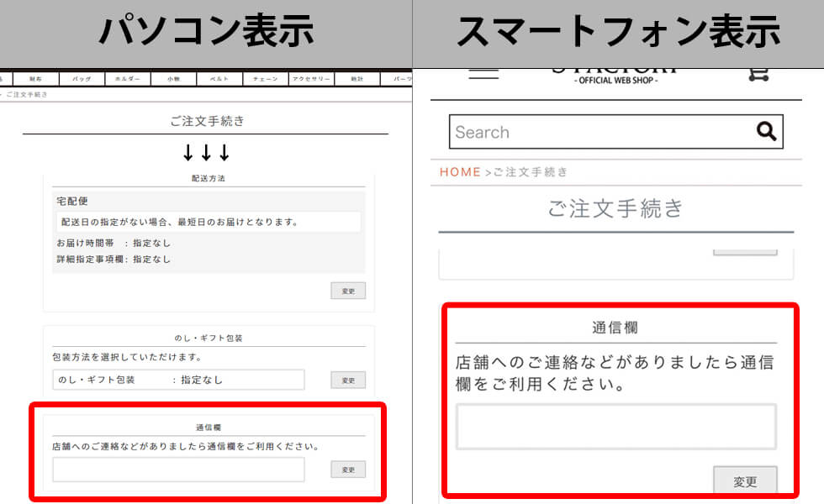Image resolution: width=824 pixels, height=504 pixels.
Task: Select the ホルダー navigation item
Action: pos(128,79)
